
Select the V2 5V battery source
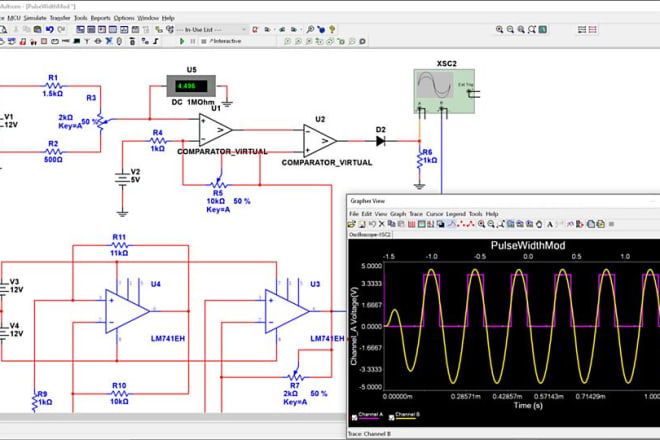(122, 179)
